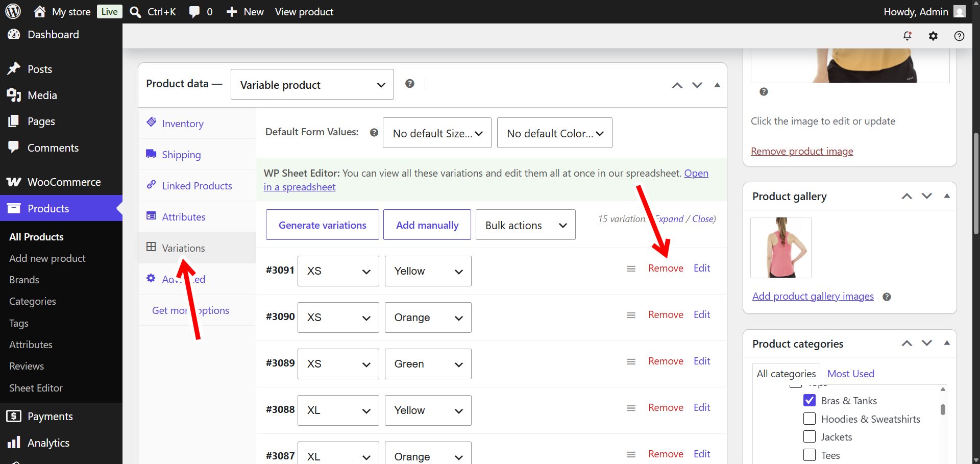The height and width of the screenshot is (464, 980).
Task: Uncheck the Bras & Tanks category
Action: coord(810,400)
